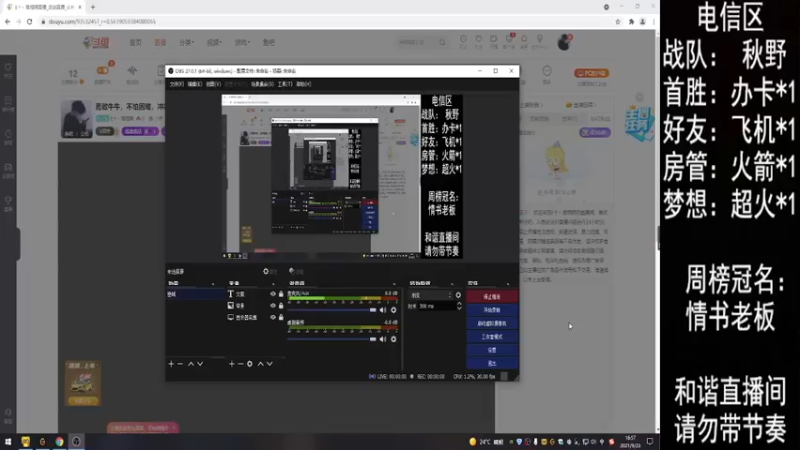Screen dimensions: 800x450
Task: Open scene transition type dropdown
Action: [431, 295]
